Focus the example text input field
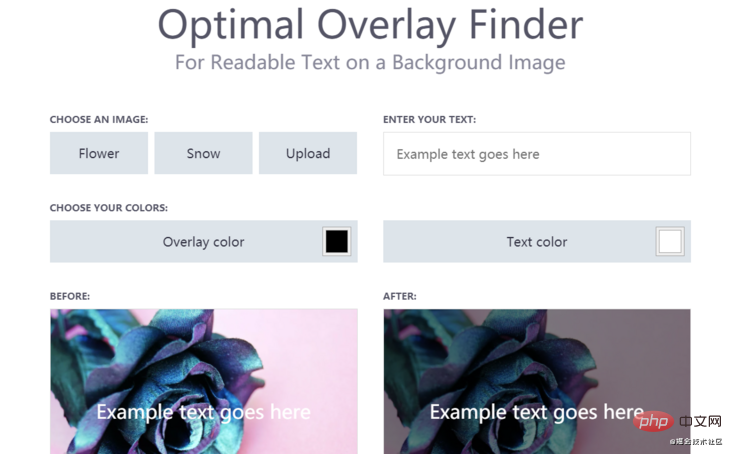Image resolution: width=732 pixels, height=454 pixels. [x=537, y=154]
